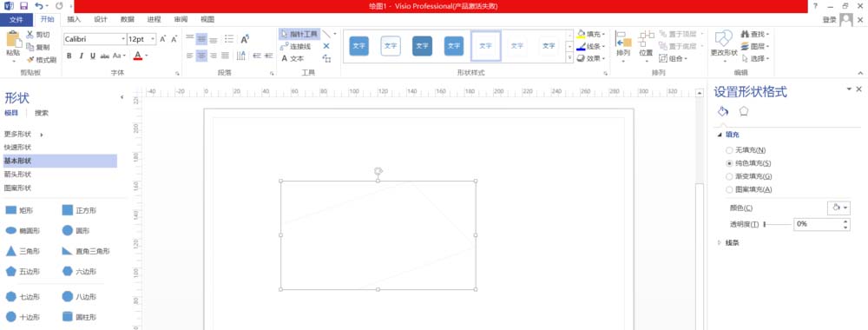Open the fill Color (颜色) picker dropdown
868x330 pixels.
[x=838, y=208]
